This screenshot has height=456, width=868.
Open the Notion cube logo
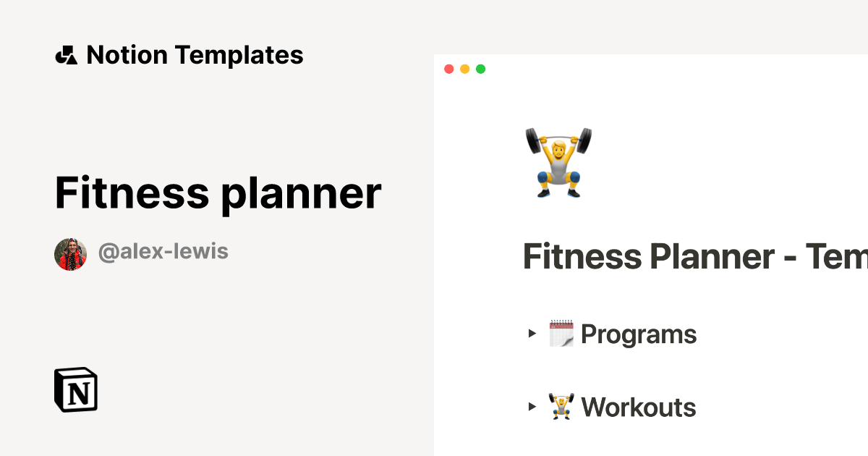(76, 389)
